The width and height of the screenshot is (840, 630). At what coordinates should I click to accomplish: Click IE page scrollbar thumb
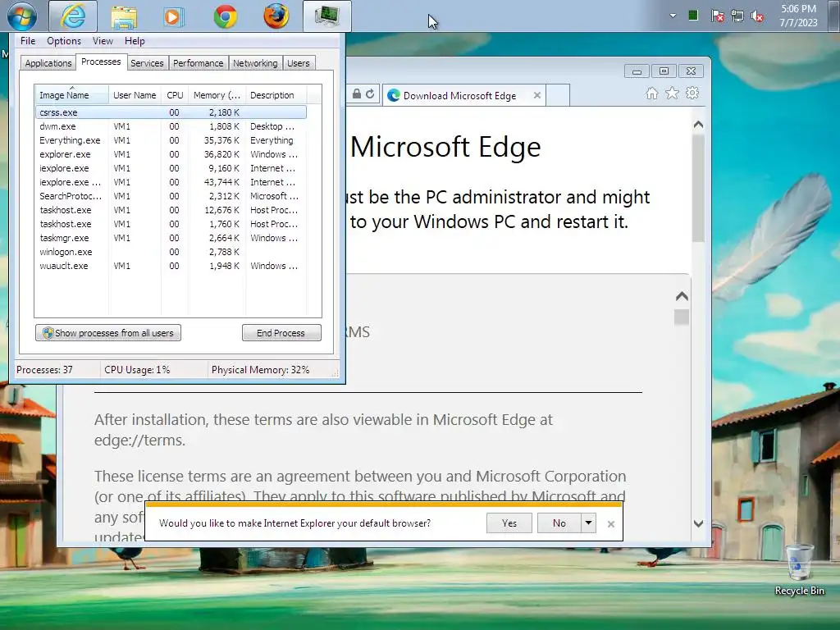(x=698, y=188)
